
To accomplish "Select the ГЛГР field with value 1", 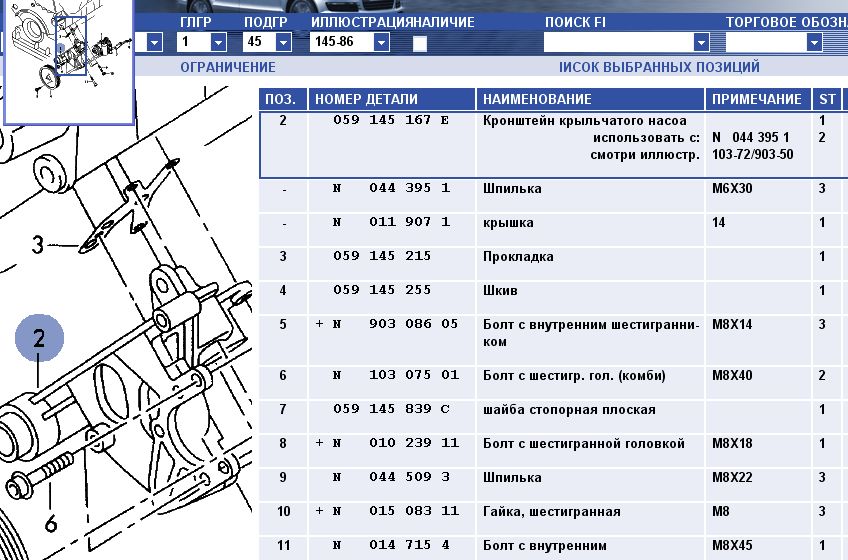I will [x=194, y=42].
